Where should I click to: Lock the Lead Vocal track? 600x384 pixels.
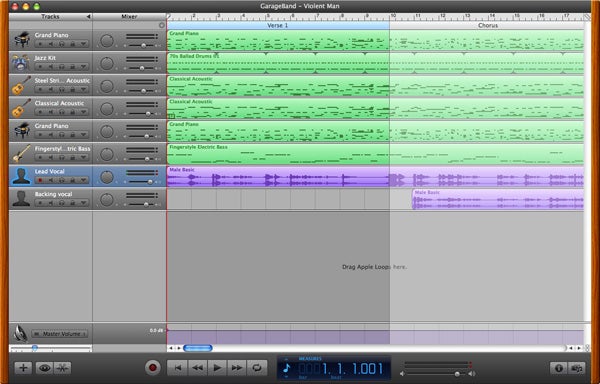[72, 180]
